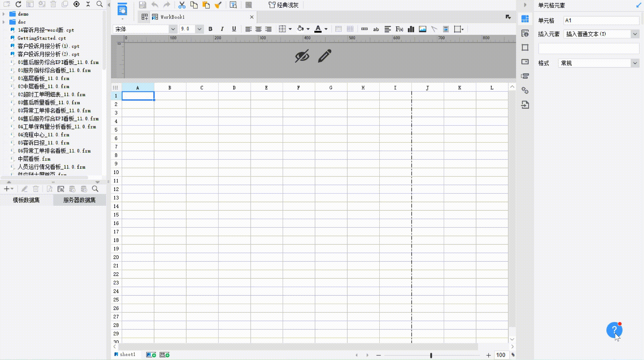Screen dimensions: 644x360
Task: Switch to the 服务器数据集 tab
Action: 79,200
